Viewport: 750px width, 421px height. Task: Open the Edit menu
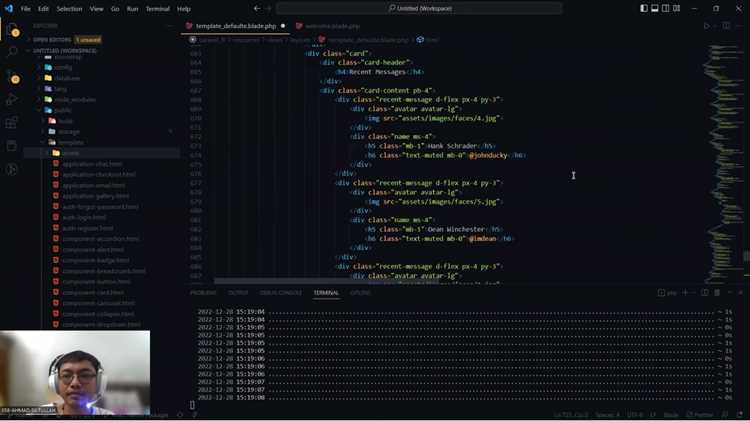coord(43,9)
